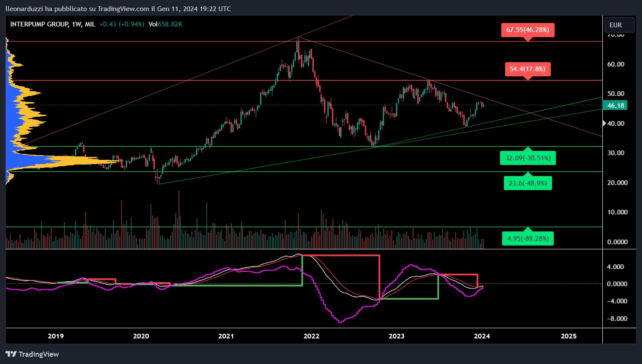Click the 2019 label on time axis
The image size is (642, 364).
pyautogui.click(x=56, y=336)
